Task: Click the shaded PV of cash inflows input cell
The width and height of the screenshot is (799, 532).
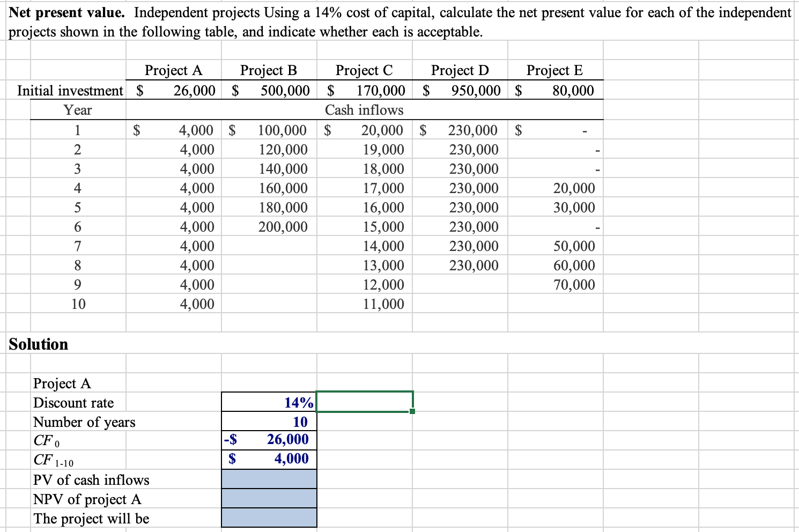Action: [x=268, y=479]
